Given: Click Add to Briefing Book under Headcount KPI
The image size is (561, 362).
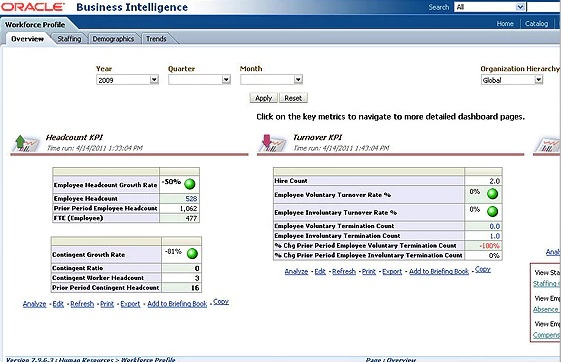Looking at the screenshot, I should (177, 304).
